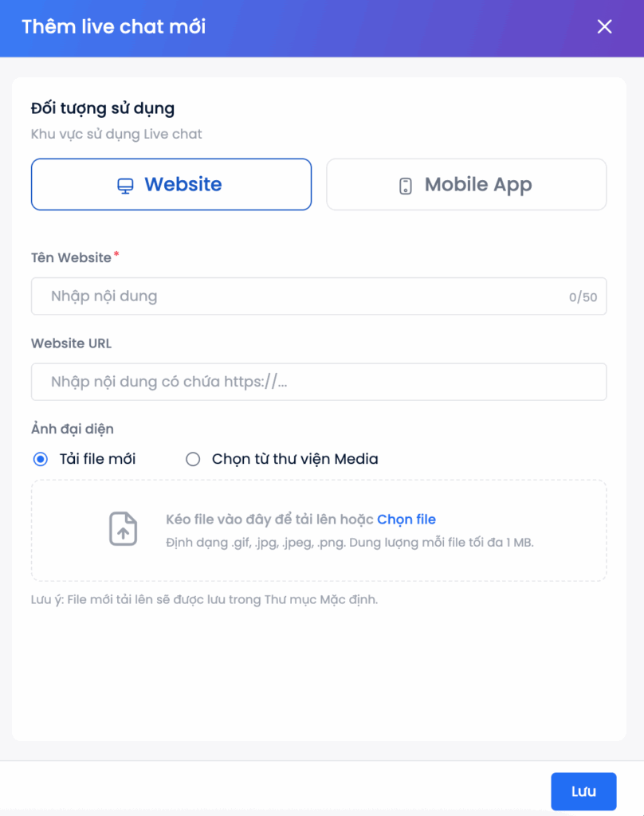The height and width of the screenshot is (816, 644).
Task: Select the Tải file mới radio button
Action: [41, 459]
